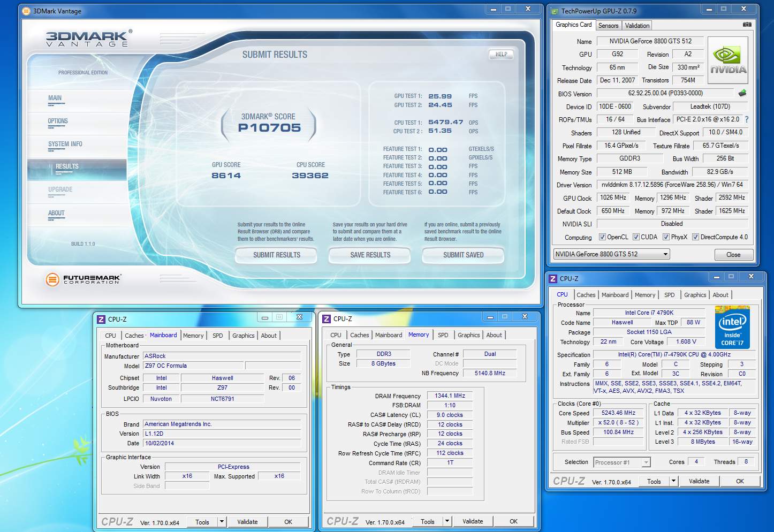Viewport: 774px width, 532px height.
Task: Click the GPU score value 8614
Action: pyautogui.click(x=226, y=176)
